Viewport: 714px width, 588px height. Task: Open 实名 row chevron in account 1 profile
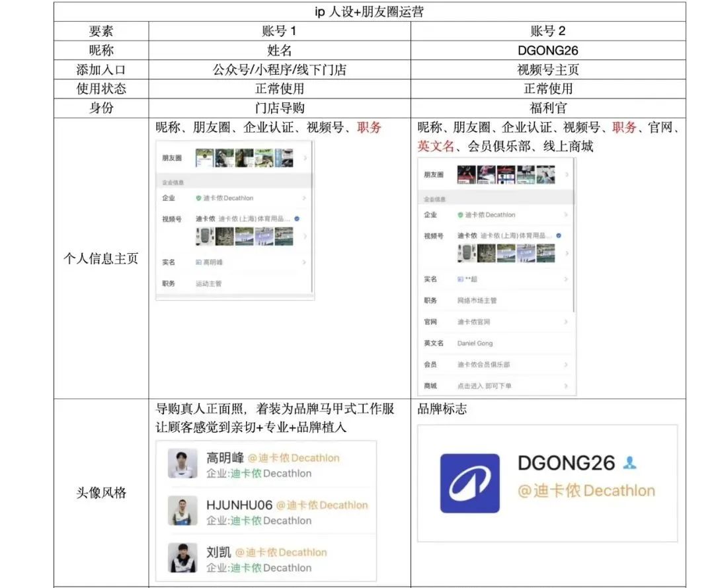tap(304, 262)
